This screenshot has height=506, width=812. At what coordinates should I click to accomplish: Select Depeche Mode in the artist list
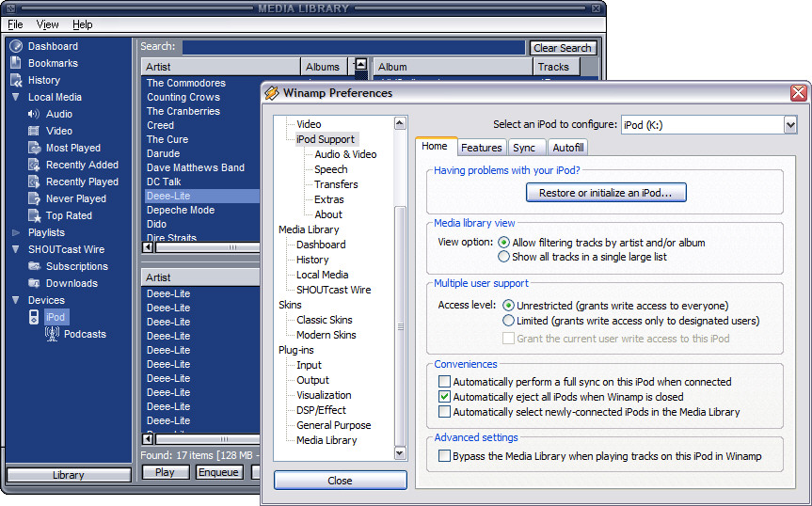[181, 210]
